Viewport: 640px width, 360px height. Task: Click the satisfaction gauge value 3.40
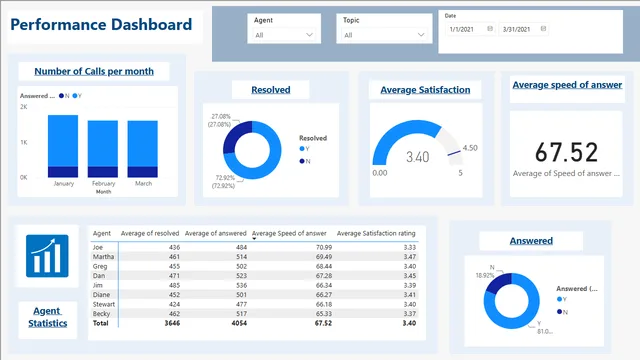[418, 157]
